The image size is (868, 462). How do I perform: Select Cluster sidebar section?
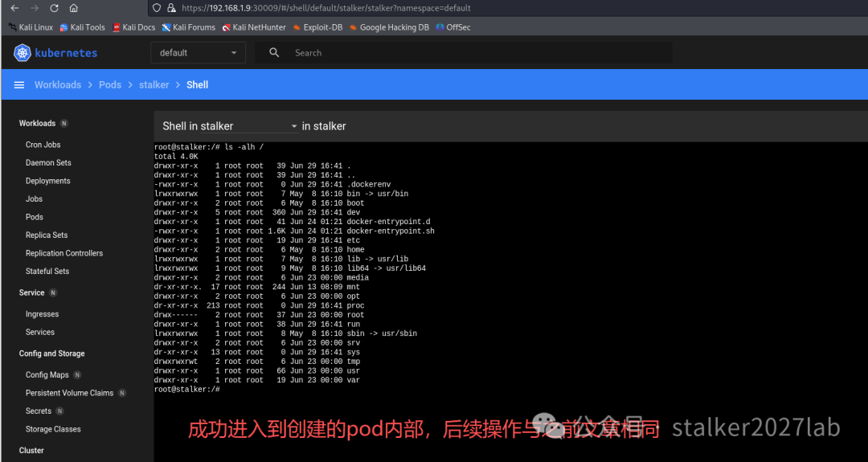click(x=31, y=451)
